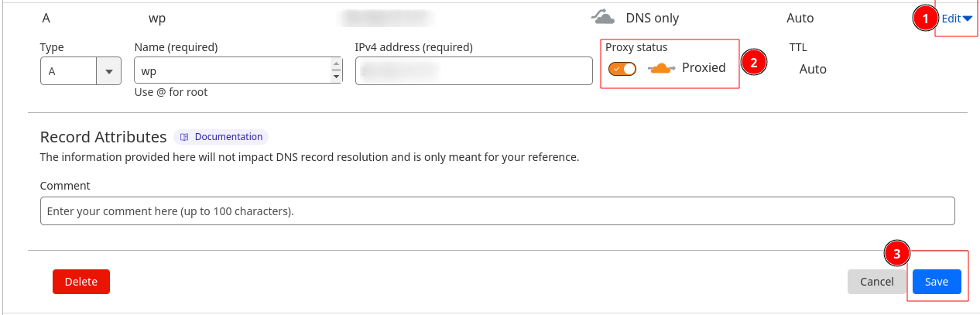Click the up arrow in Name field
Screen dimensions: 980x315
coord(336,65)
